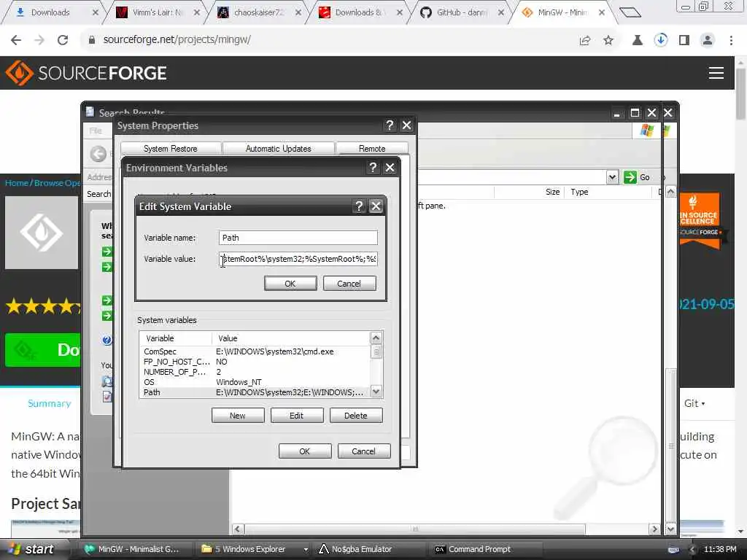
Task: Open the Chrome profile avatar
Action: pos(708,40)
